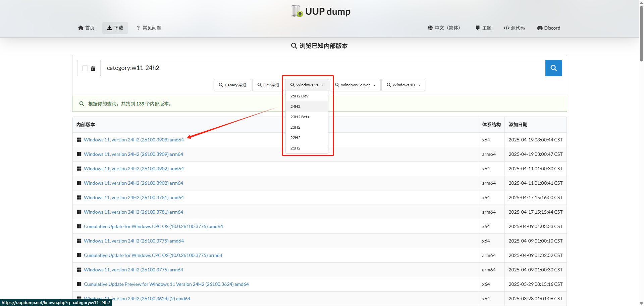Click date 2025-03-29 08:15:16 CST

pos(535,284)
